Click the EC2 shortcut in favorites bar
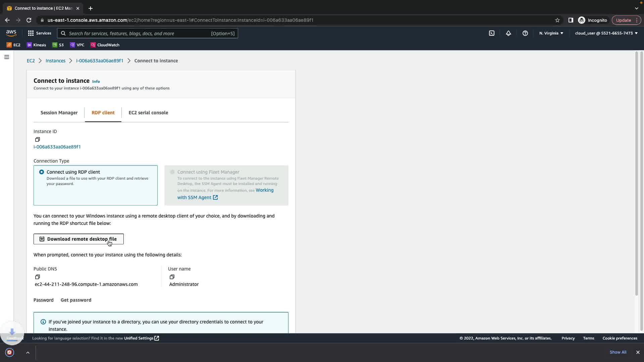 13,45
